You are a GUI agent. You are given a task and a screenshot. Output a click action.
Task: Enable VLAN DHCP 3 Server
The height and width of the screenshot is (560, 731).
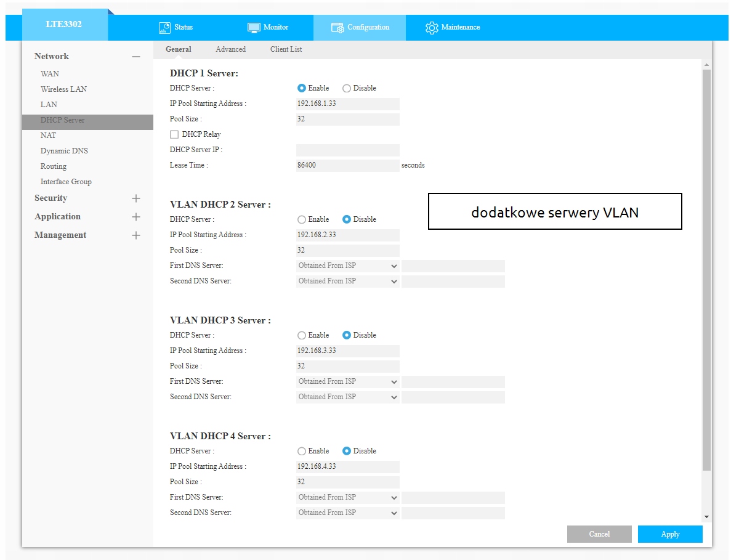(x=302, y=335)
